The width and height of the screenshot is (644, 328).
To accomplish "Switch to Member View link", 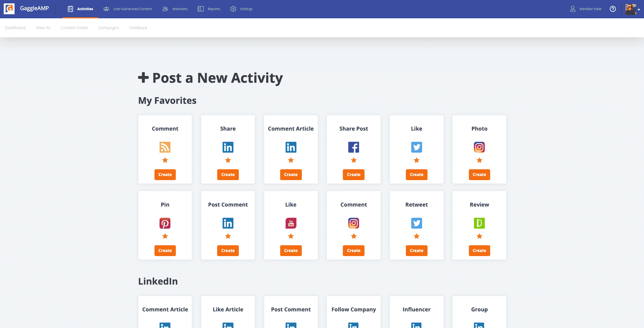I will pos(590,9).
